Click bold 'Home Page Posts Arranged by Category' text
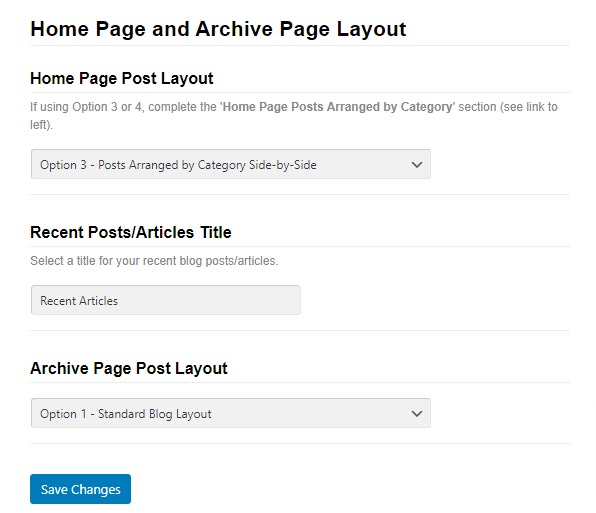The height and width of the screenshot is (513, 596). click(x=337, y=107)
